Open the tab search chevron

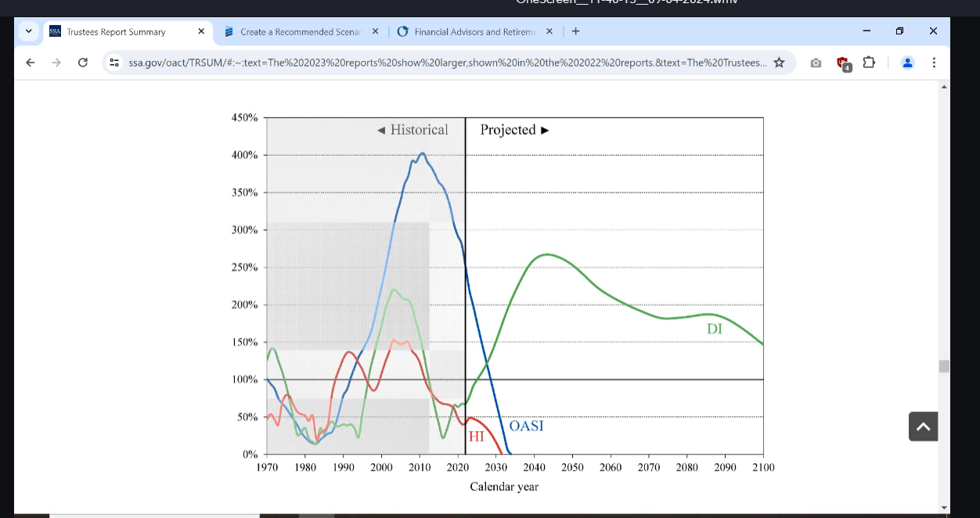(28, 31)
